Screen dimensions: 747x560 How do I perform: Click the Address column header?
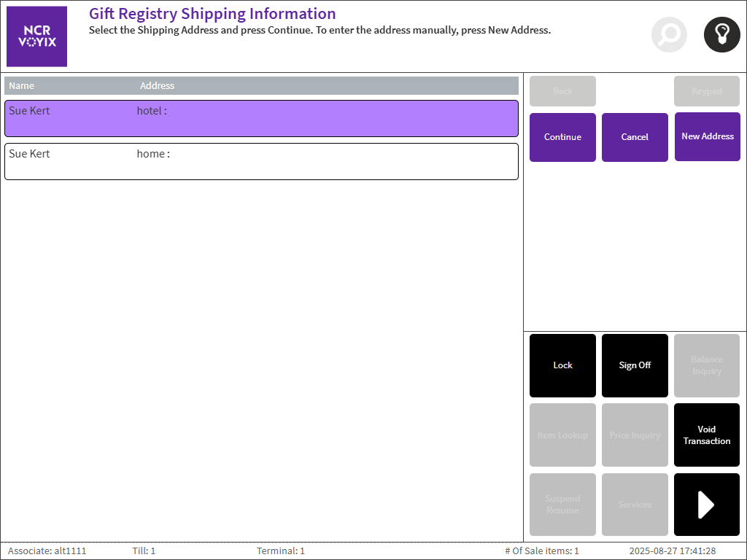pos(157,86)
